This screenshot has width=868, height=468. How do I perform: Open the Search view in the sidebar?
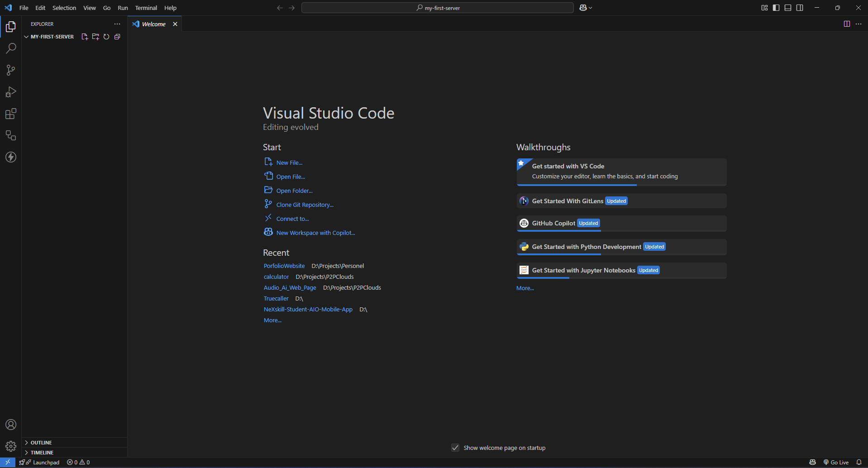pos(10,48)
